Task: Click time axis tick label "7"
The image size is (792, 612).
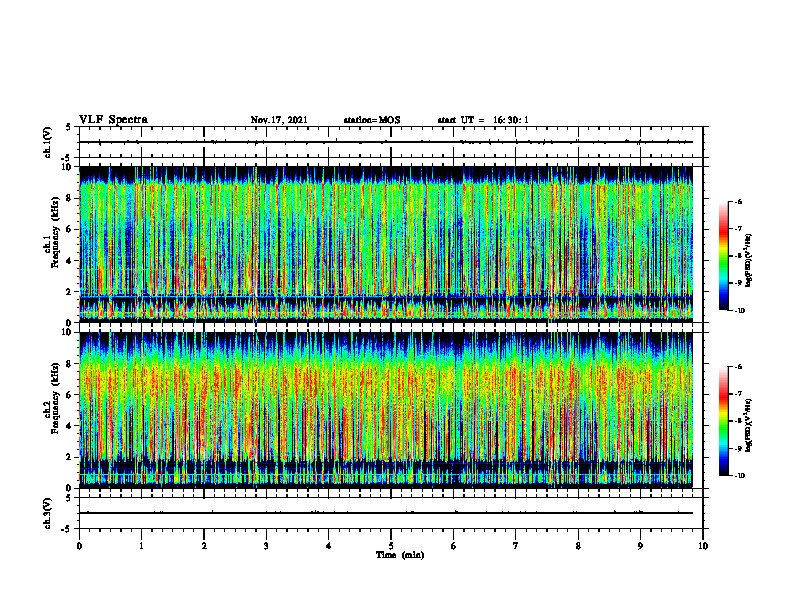Action: tap(516, 546)
